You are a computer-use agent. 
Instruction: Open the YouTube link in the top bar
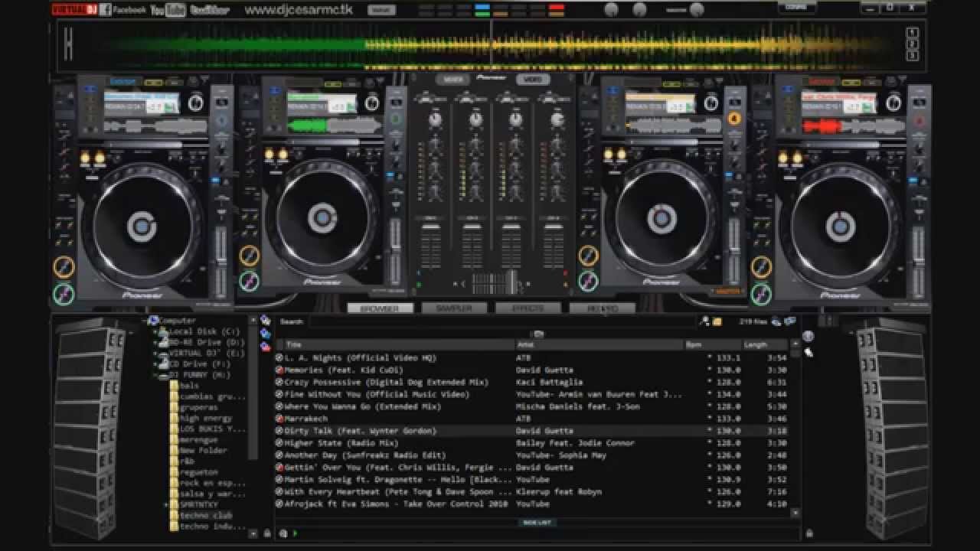pyautogui.click(x=168, y=10)
